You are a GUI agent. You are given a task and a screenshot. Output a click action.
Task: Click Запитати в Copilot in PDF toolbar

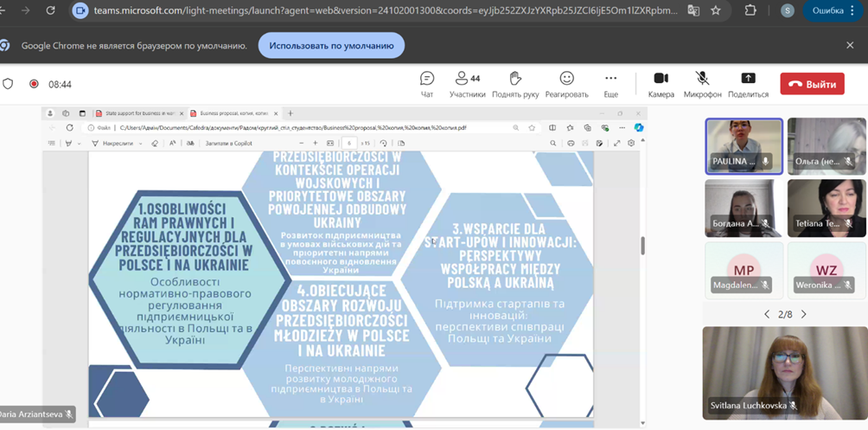pos(228,143)
